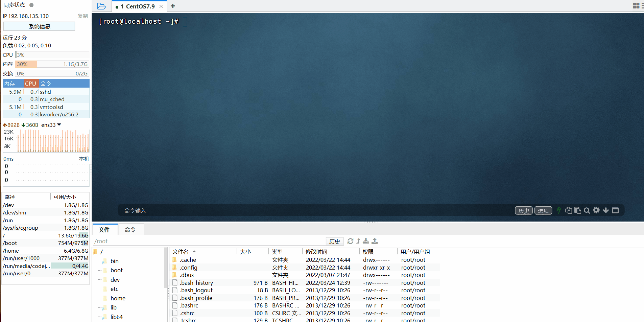Click the scroll-to-bottom down arrow icon

[606, 210]
